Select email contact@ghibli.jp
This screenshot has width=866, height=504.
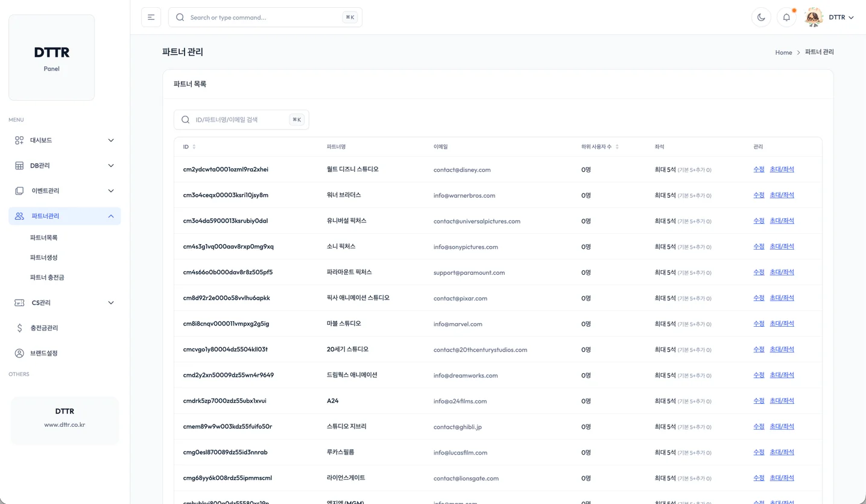pyautogui.click(x=457, y=427)
